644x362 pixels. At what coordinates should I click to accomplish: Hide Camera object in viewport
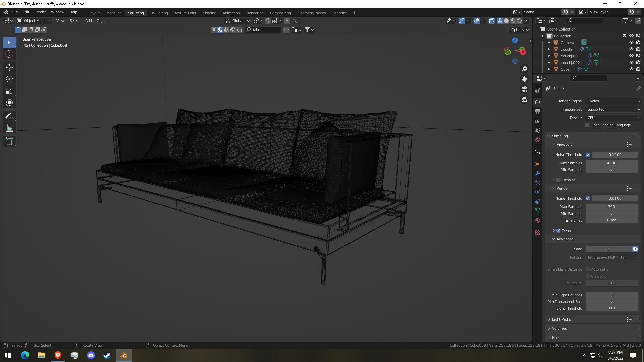pyautogui.click(x=631, y=42)
